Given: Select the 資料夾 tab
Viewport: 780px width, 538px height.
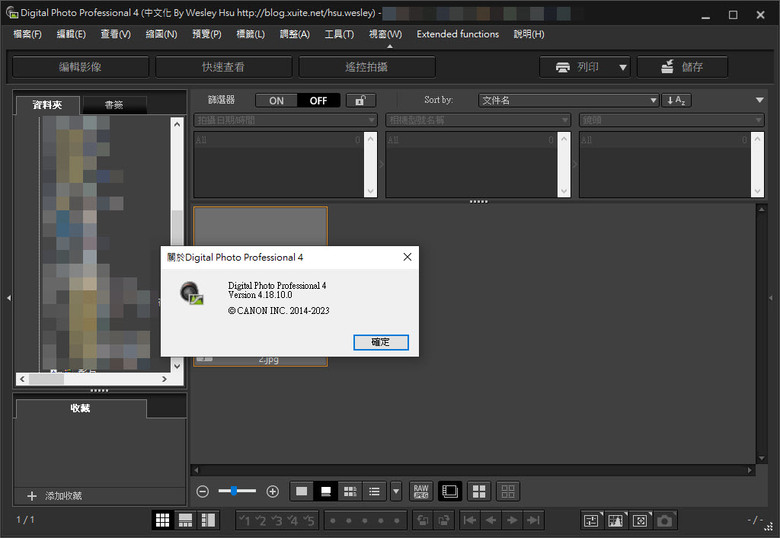Looking at the screenshot, I should [x=47, y=105].
